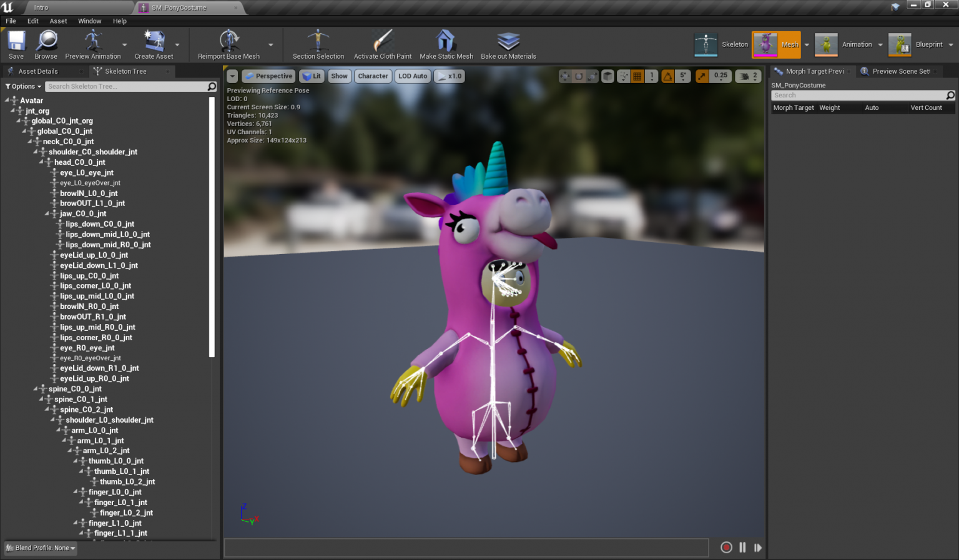Image resolution: width=959 pixels, height=560 pixels.
Task: Click the animation timeline scrub bar
Action: tap(466, 548)
